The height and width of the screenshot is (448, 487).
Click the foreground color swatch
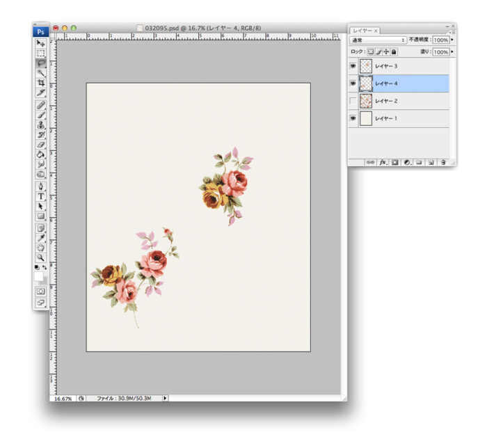point(39,275)
